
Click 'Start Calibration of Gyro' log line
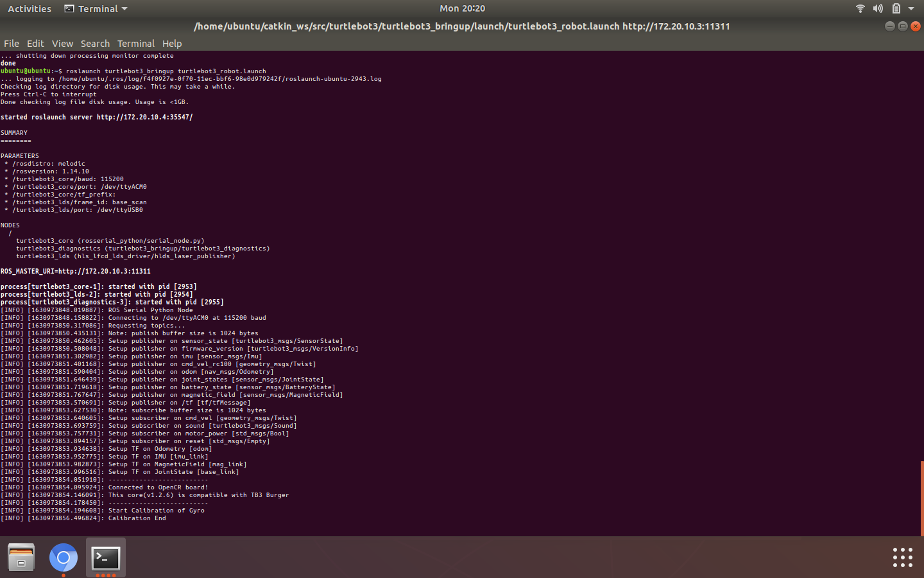coord(103,511)
